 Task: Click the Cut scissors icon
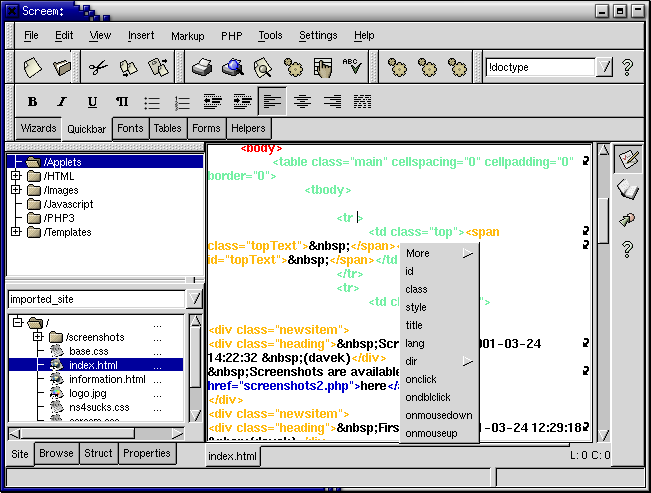click(x=98, y=68)
